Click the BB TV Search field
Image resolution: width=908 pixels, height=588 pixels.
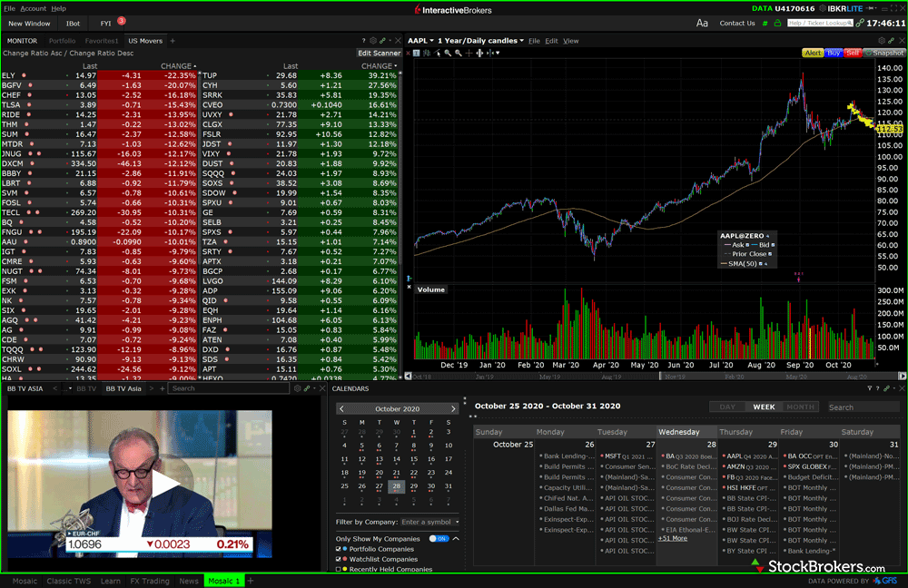tap(228, 388)
